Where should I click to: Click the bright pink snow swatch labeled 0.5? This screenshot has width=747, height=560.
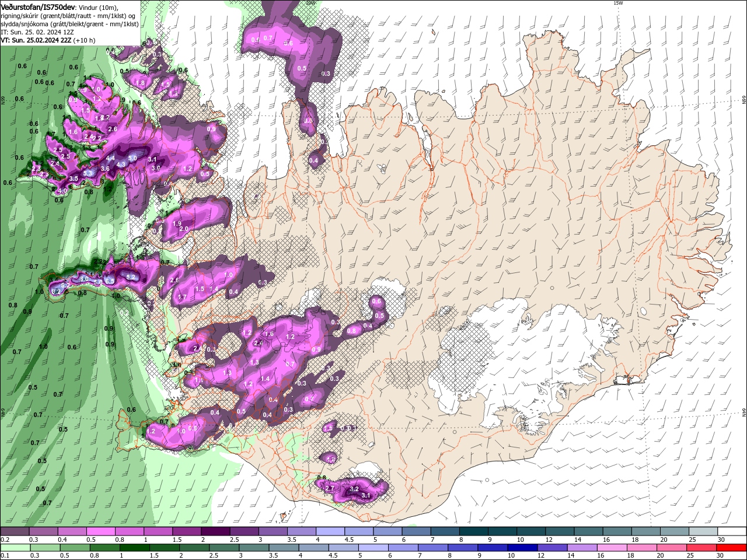tap(101, 532)
